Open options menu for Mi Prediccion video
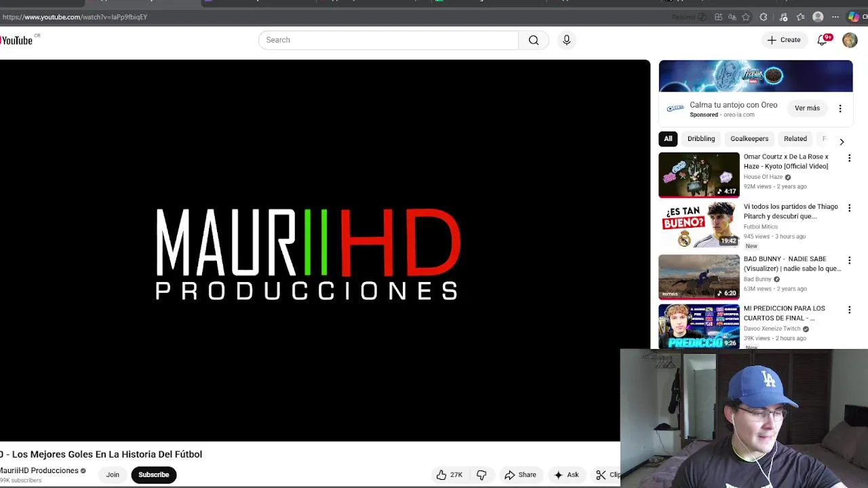The width and height of the screenshot is (868, 488). 849,310
